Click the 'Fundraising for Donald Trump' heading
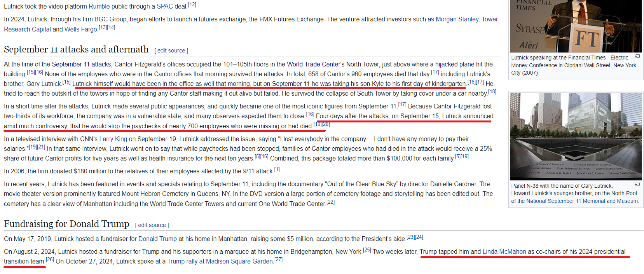The width and height of the screenshot is (644, 274). point(66,224)
